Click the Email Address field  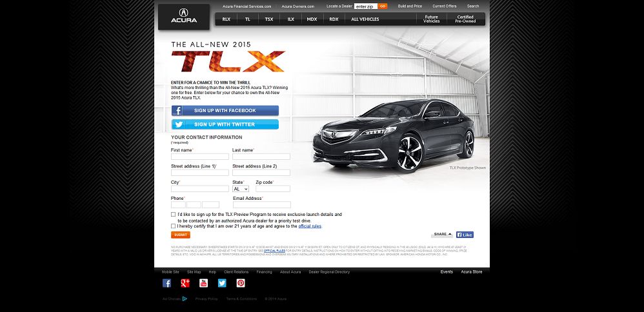click(x=262, y=205)
